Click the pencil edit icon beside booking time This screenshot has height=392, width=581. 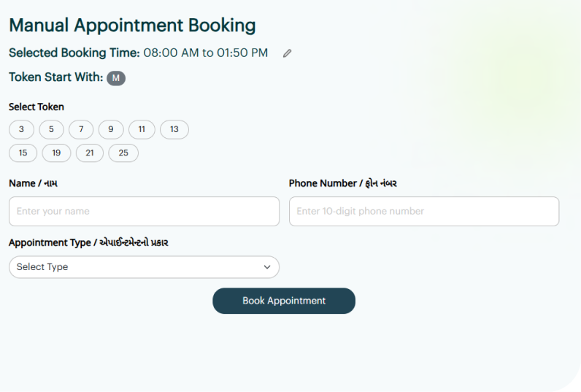tap(288, 53)
